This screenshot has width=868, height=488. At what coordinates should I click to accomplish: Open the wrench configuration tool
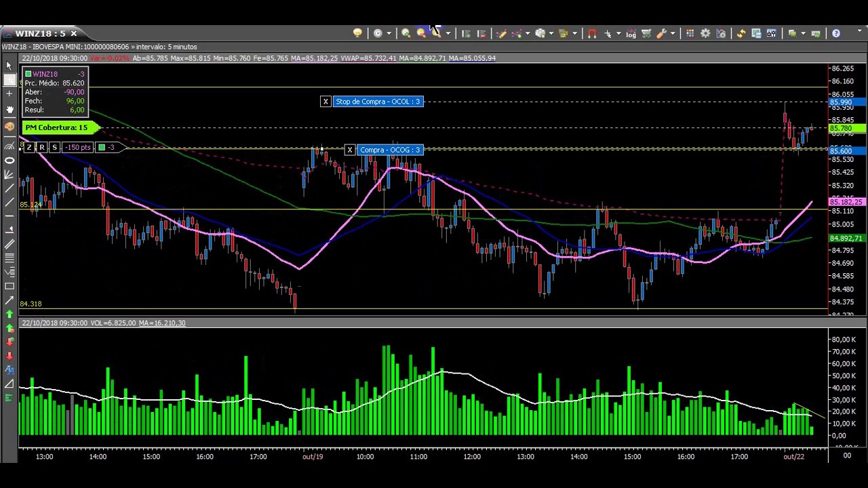point(661,33)
